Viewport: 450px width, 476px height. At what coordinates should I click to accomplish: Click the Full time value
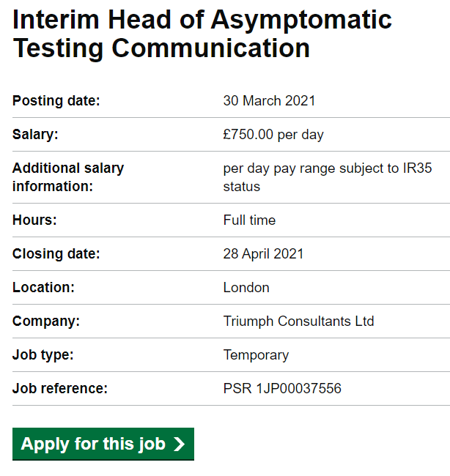pyautogui.click(x=249, y=220)
